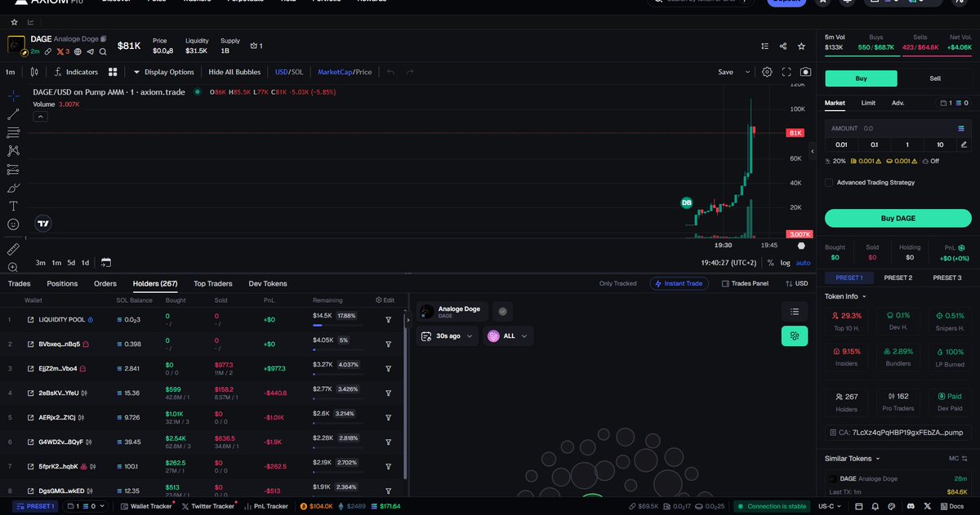Select the Sell tab
This screenshot has width=980, height=515.
(935, 78)
